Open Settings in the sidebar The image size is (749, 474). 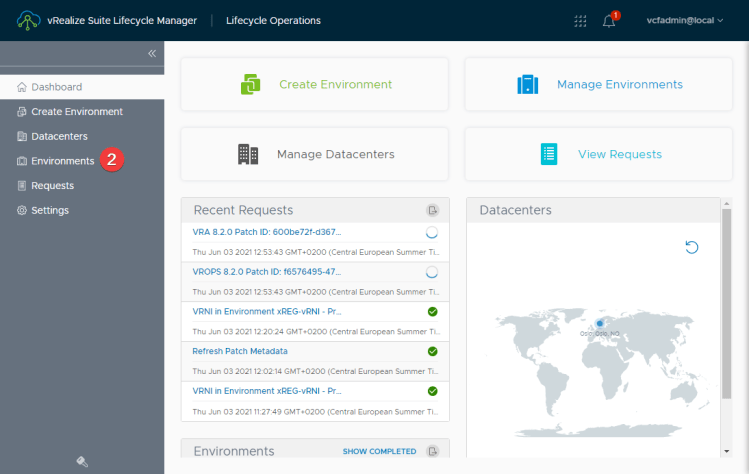tap(49, 210)
